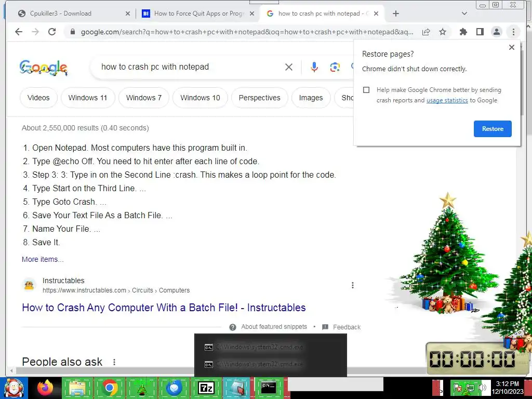Click the About featured snippets help icon

point(232,327)
